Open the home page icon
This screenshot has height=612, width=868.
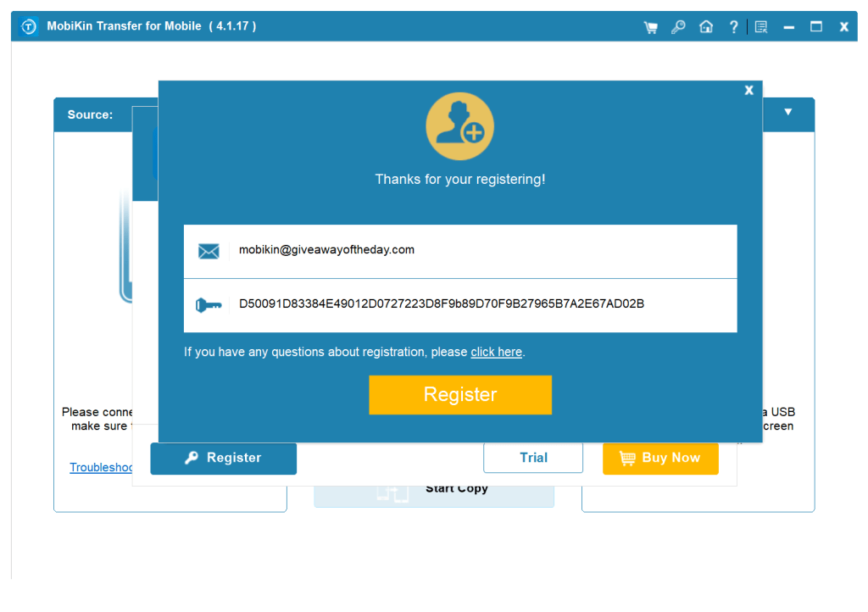pos(705,27)
